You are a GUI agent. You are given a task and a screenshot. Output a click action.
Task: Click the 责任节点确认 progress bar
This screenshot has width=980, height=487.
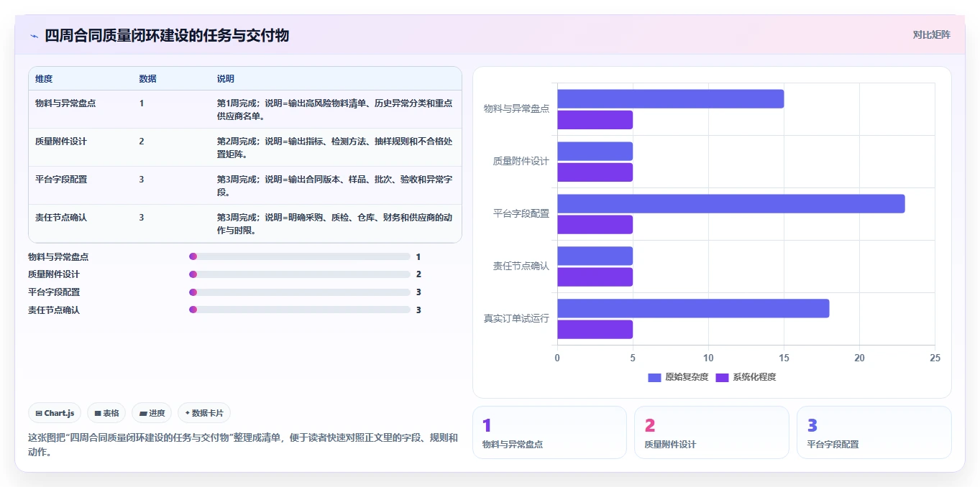tap(300, 310)
